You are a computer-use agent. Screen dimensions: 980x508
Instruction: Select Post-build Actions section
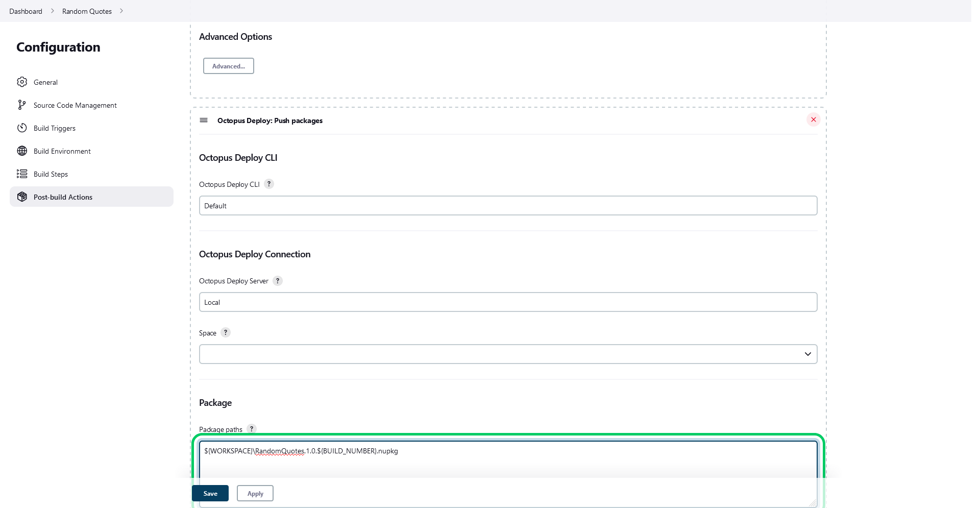(x=91, y=197)
